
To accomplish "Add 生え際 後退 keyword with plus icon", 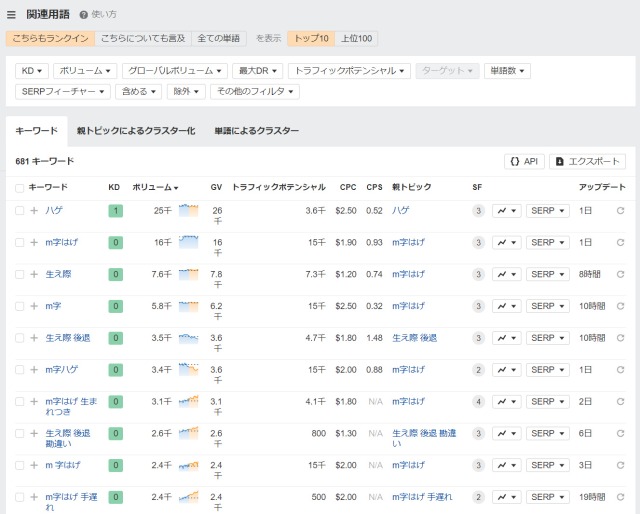I will pyautogui.click(x=34, y=338).
